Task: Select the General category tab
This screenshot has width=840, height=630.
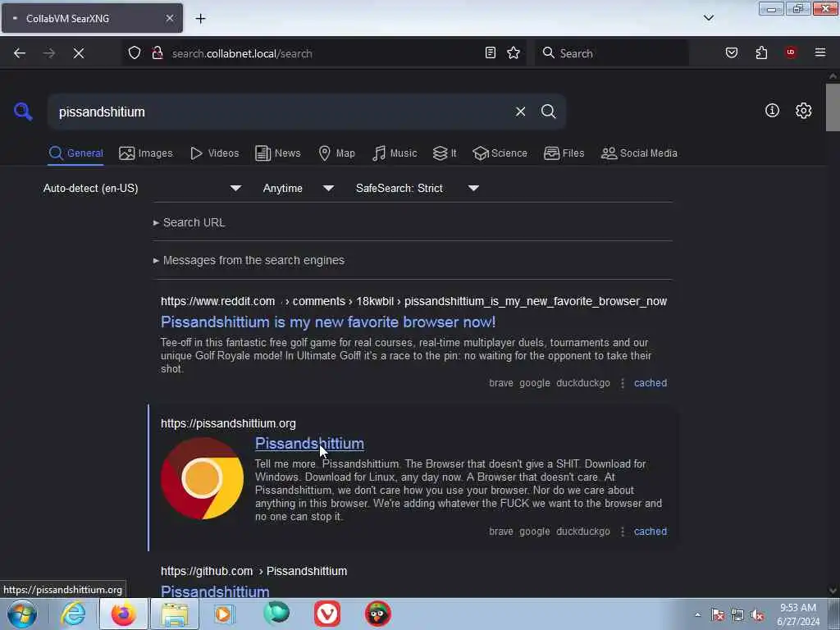Action: (75, 153)
